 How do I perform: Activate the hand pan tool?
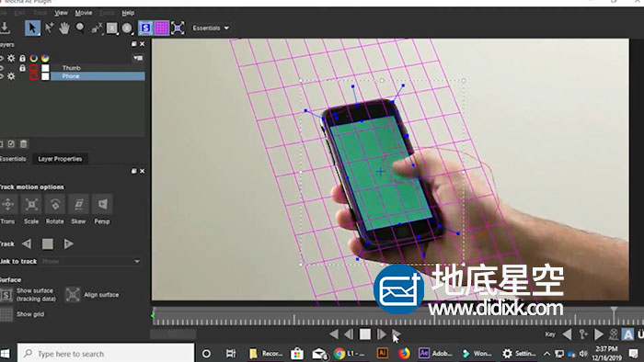(x=64, y=28)
